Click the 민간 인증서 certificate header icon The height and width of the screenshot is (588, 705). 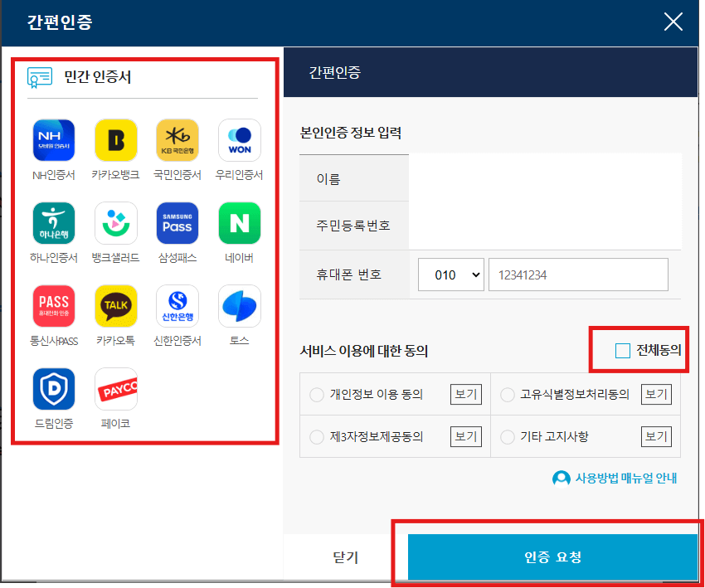click(x=40, y=77)
